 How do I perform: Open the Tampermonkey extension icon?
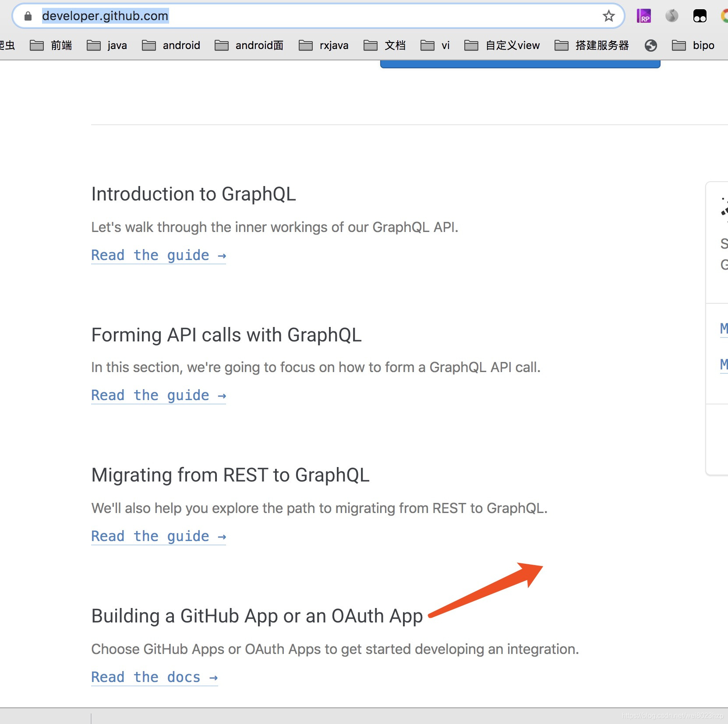click(700, 16)
